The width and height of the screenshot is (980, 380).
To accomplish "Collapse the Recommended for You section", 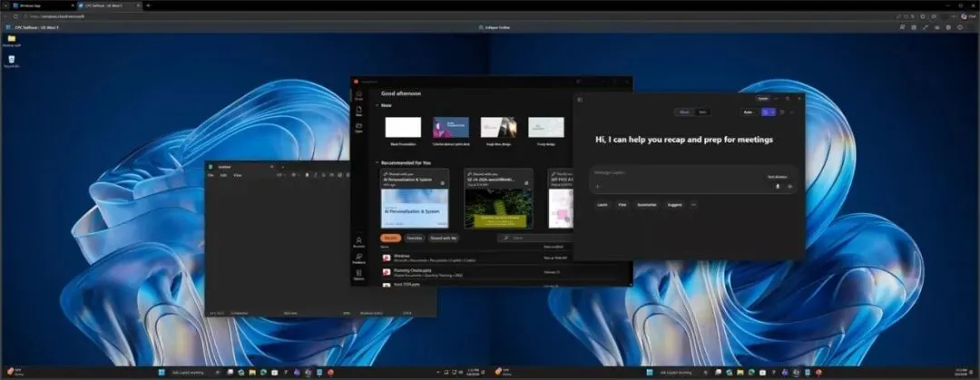I will coord(377,162).
